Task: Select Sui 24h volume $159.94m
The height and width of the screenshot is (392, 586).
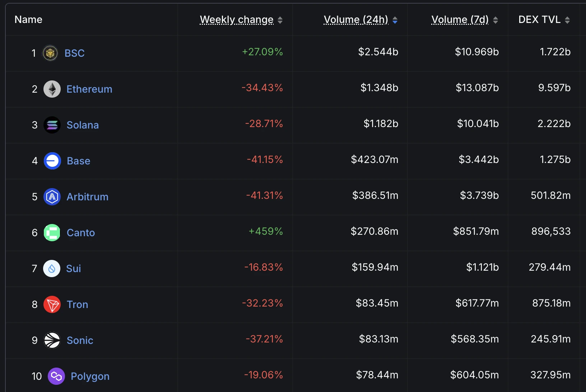Action: coord(375,267)
